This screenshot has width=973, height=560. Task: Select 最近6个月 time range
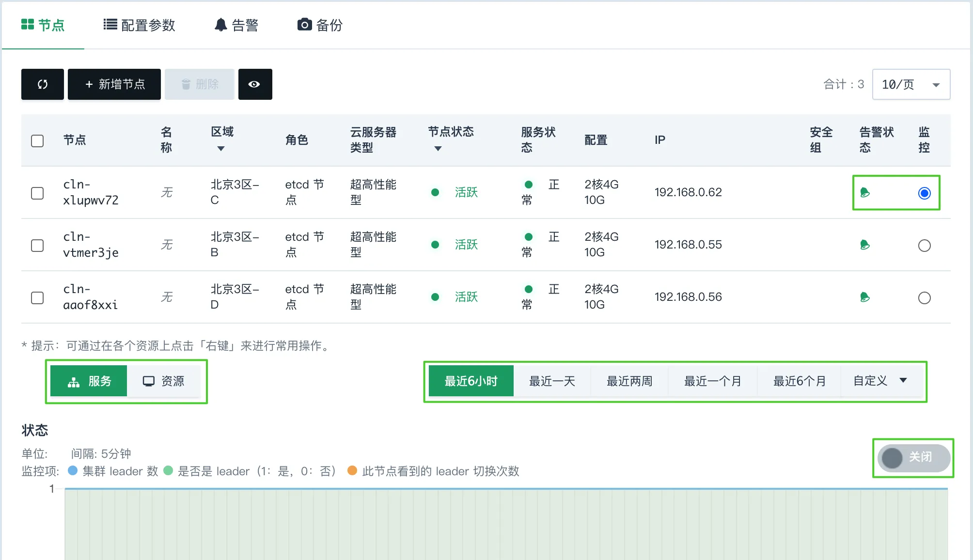click(799, 381)
